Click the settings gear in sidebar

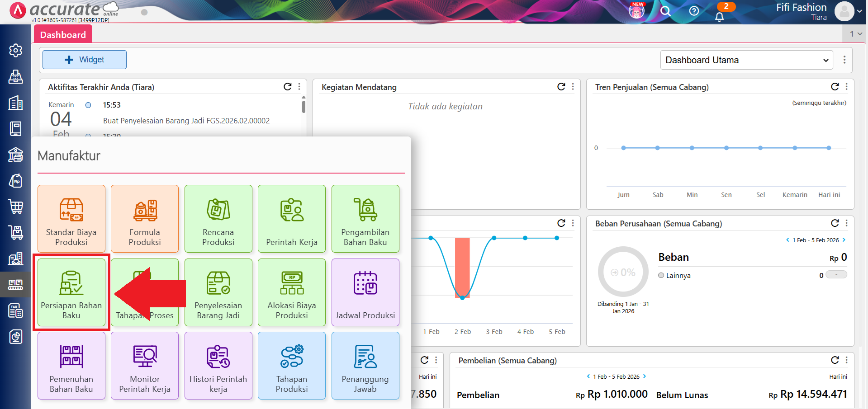16,50
